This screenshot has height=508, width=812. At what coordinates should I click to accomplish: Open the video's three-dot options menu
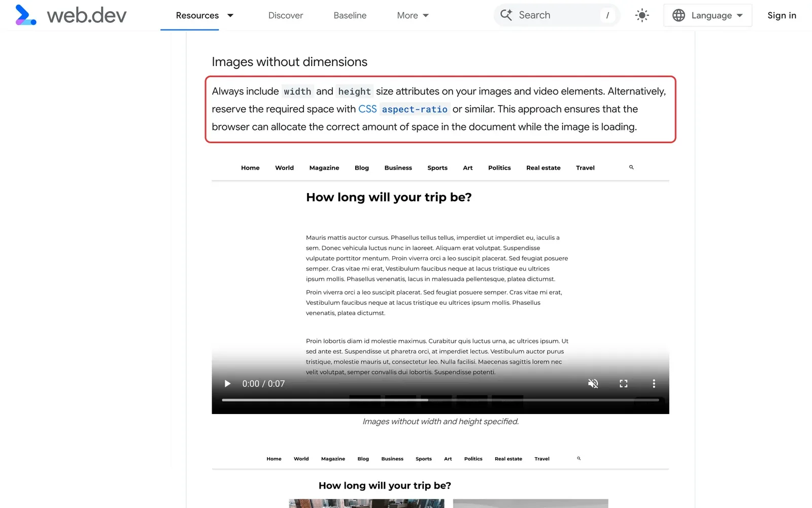point(654,384)
